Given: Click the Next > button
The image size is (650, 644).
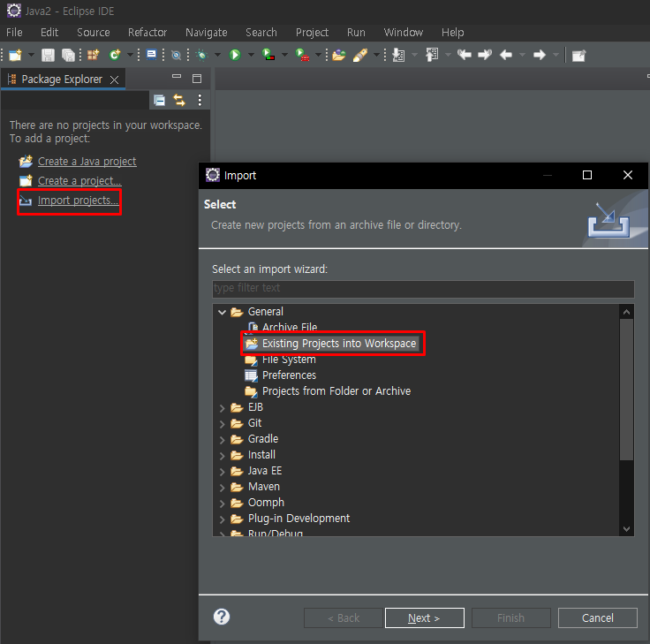Looking at the screenshot, I should click(425, 617).
